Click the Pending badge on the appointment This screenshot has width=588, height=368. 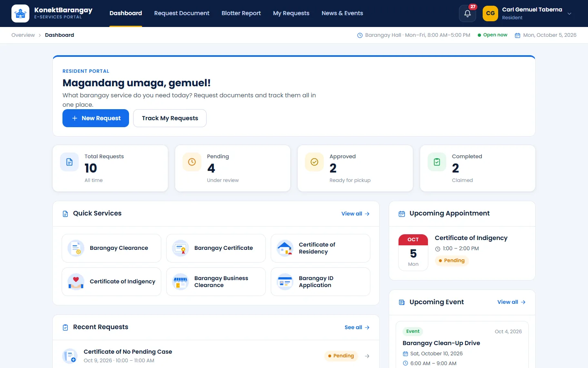452,260
